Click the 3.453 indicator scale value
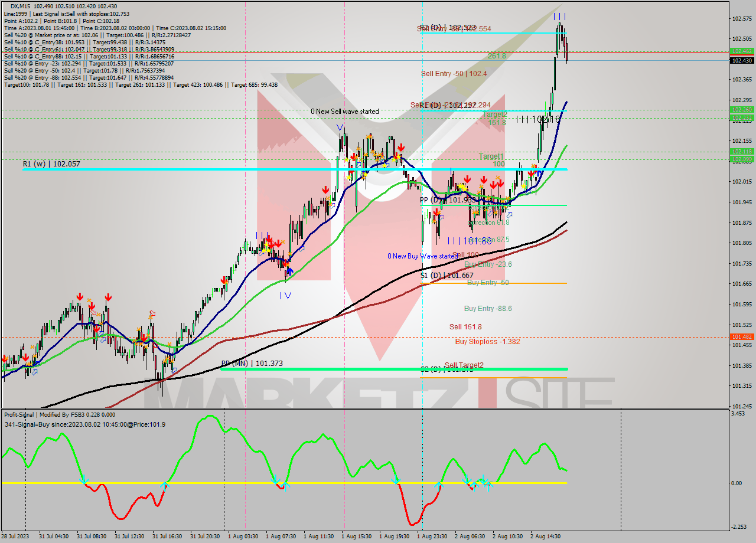The height and width of the screenshot is (543, 756). [738, 414]
